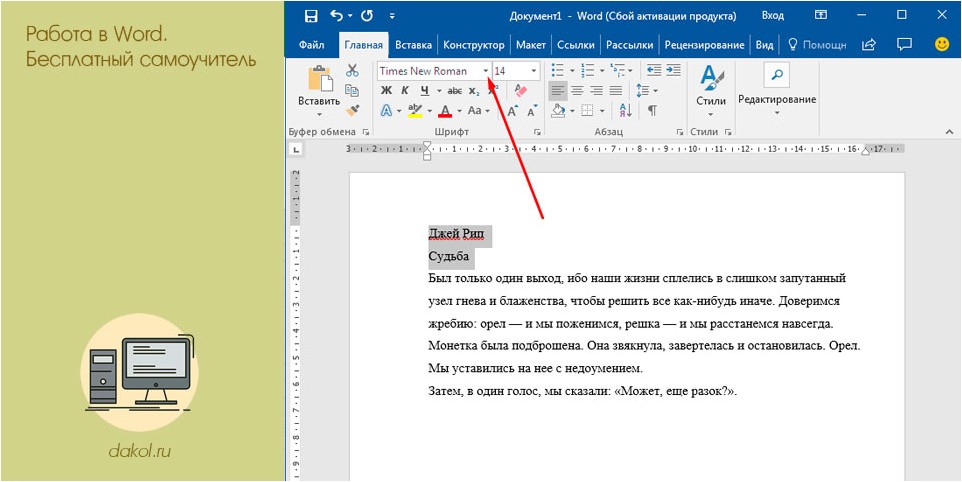Switch to the Конструктор tab
Image resolution: width=962 pixels, height=482 pixels.
[x=474, y=45]
